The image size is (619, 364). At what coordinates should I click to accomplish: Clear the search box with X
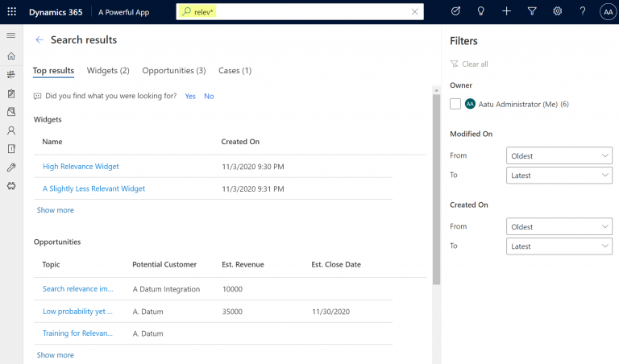click(414, 12)
